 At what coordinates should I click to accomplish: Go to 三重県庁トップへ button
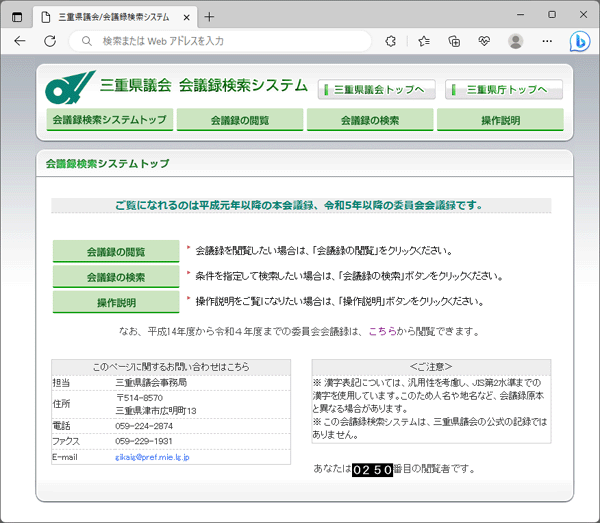[x=504, y=89]
